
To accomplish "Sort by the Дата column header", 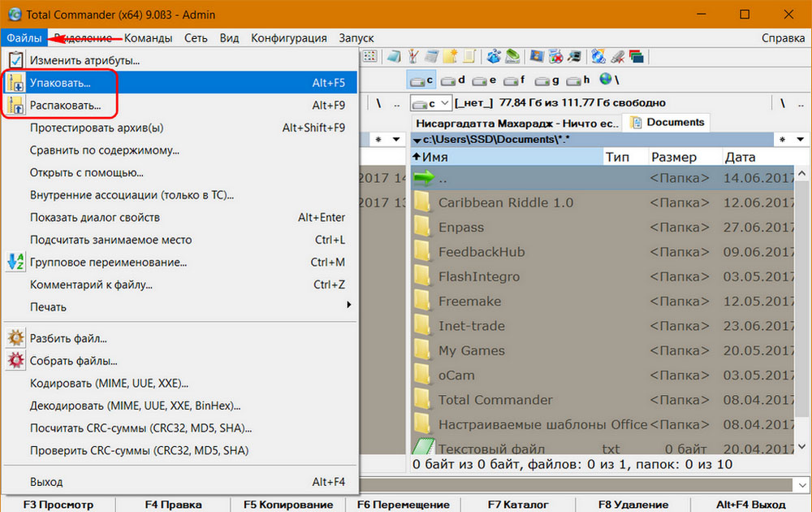I will 758,157.
